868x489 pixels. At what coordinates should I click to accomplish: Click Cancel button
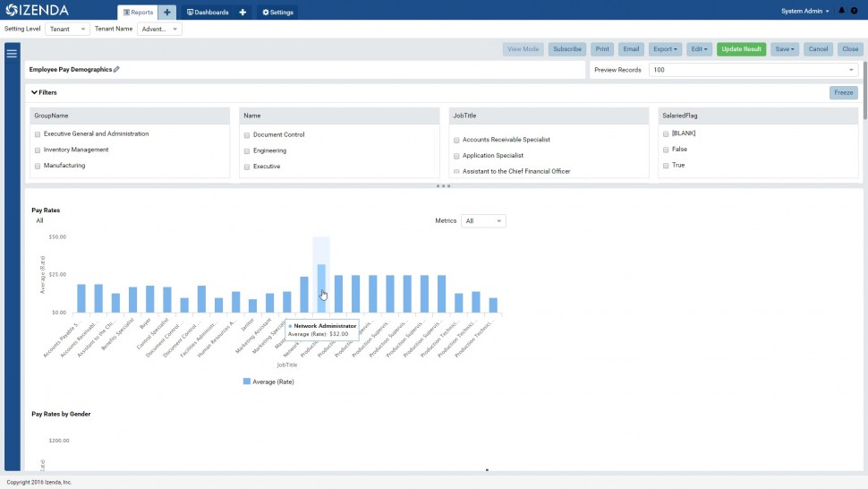pyautogui.click(x=818, y=49)
